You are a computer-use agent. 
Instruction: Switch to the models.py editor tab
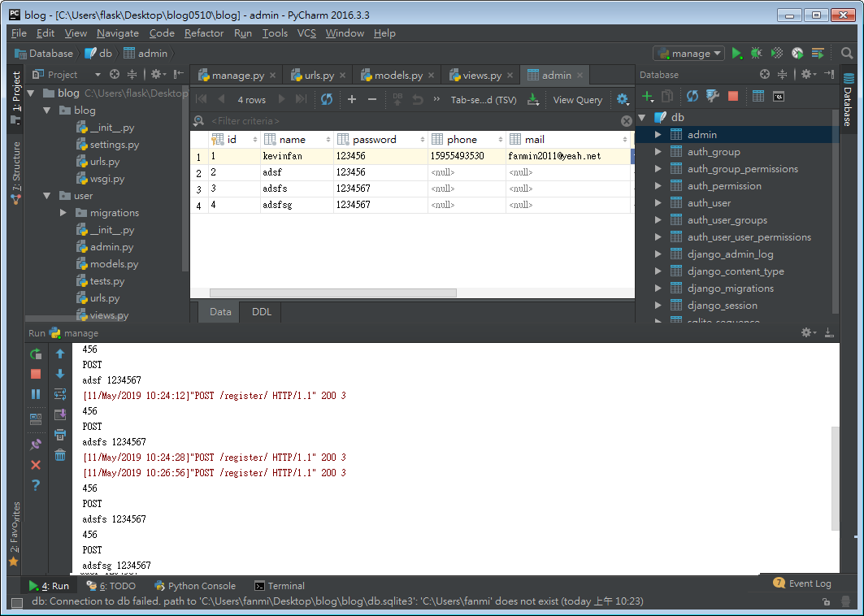click(396, 74)
